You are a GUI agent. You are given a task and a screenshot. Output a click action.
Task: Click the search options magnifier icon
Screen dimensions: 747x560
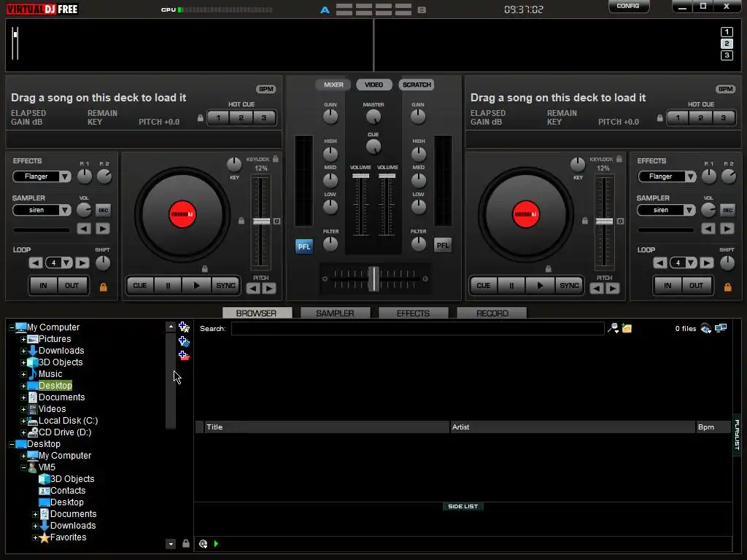coord(613,328)
